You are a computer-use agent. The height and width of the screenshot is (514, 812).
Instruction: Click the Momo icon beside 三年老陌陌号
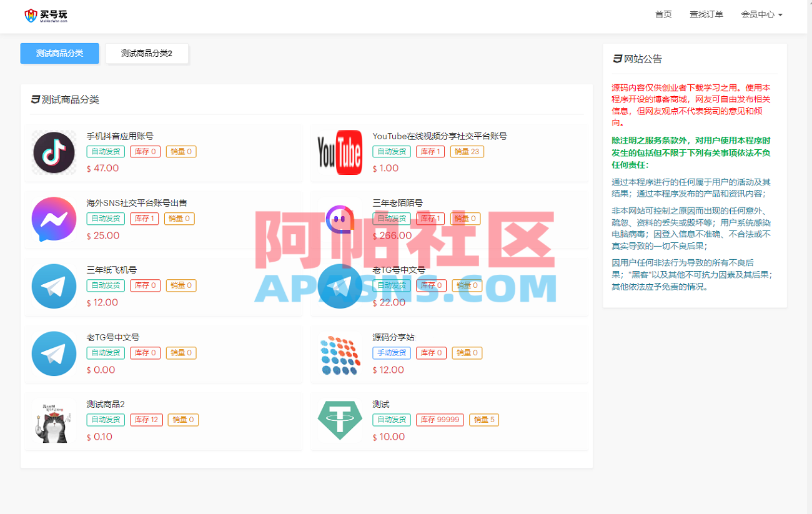(x=340, y=219)
